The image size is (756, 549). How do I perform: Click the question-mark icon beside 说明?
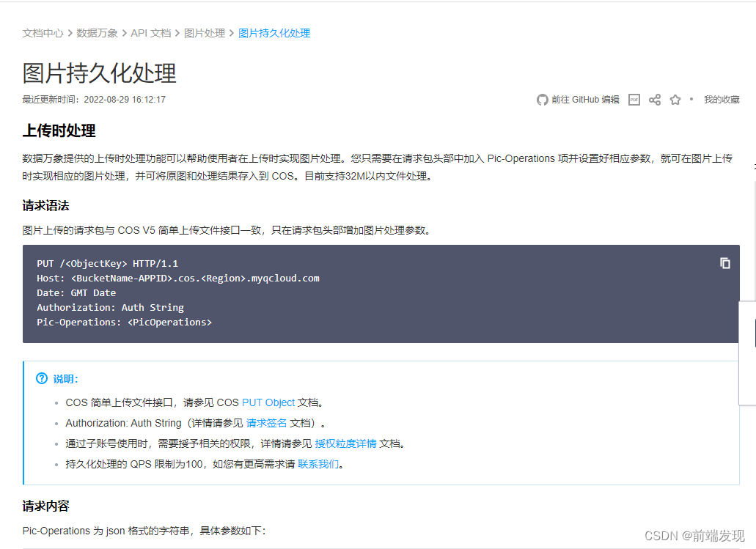42,378
